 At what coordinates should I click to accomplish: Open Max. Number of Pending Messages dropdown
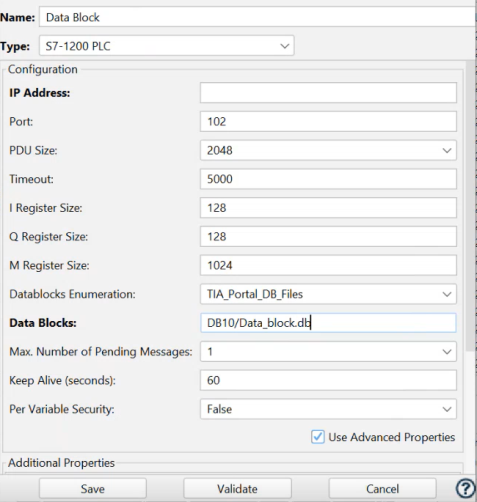click(x=328, y=352)
